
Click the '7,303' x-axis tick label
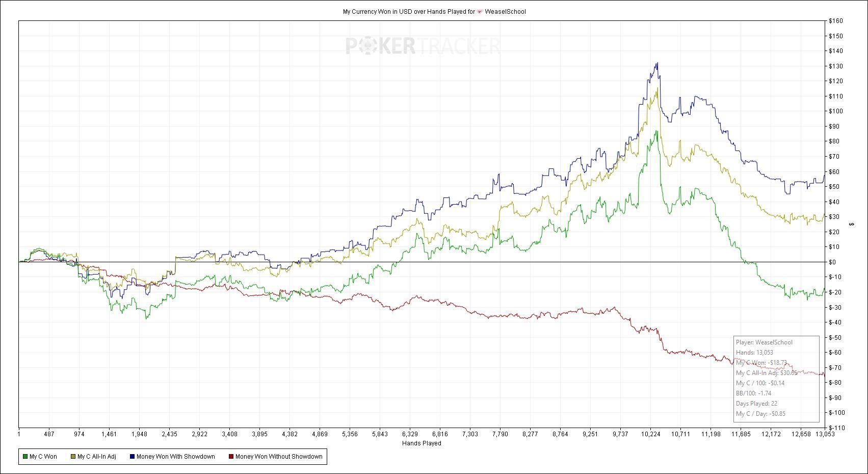click(x=470, y=434)
